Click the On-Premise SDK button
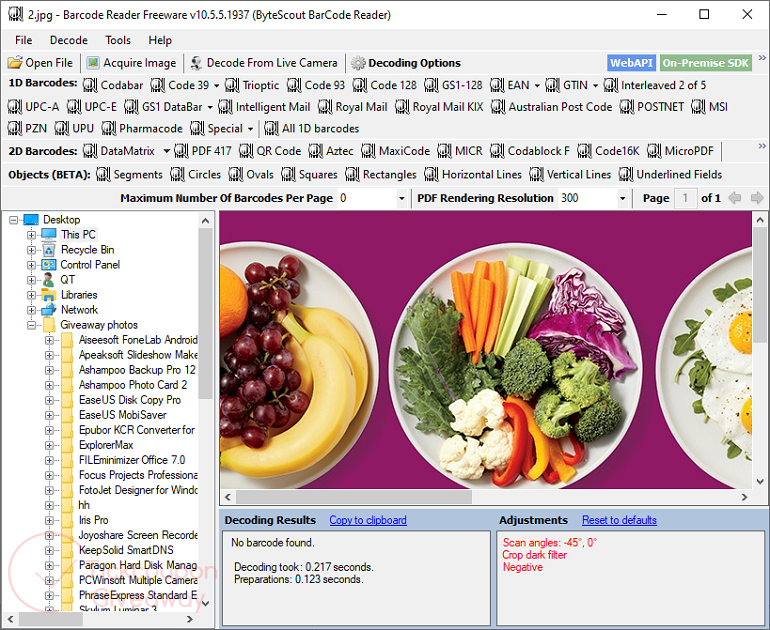Screen dimensions: 770x630 (x=706, y=63)
